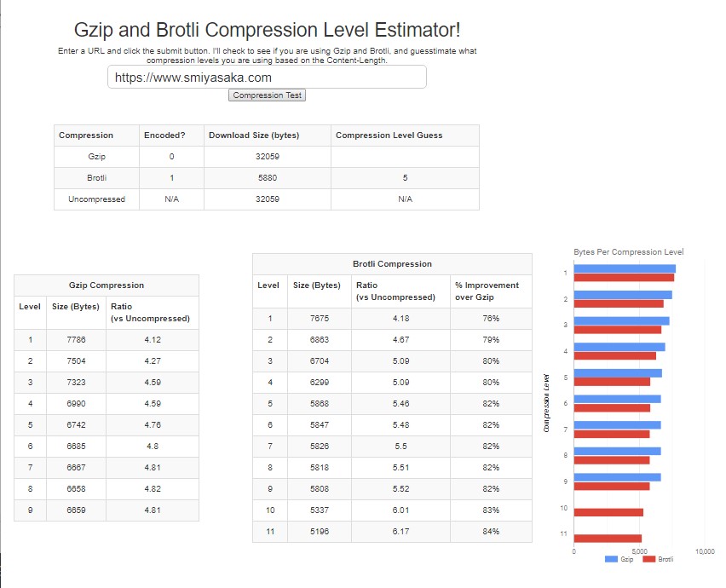Click the Brotli download size value 5880
The width and height of the screenshot is (726, 588).
tap(268, 178)
